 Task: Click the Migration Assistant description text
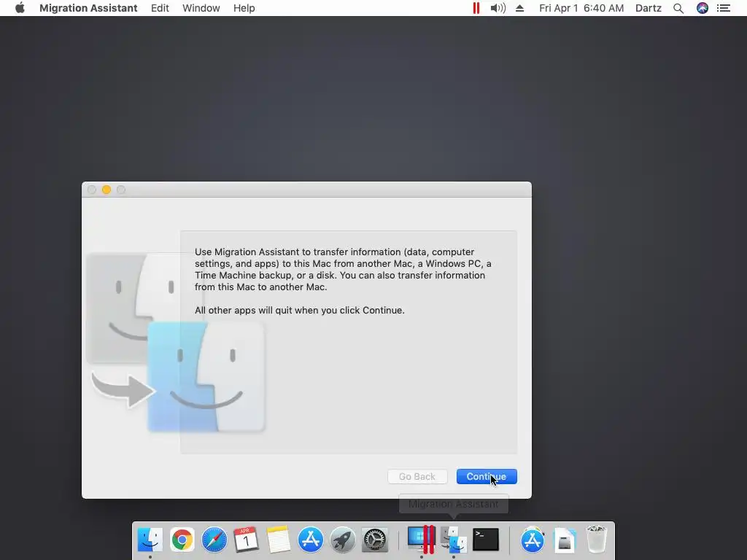343,269
